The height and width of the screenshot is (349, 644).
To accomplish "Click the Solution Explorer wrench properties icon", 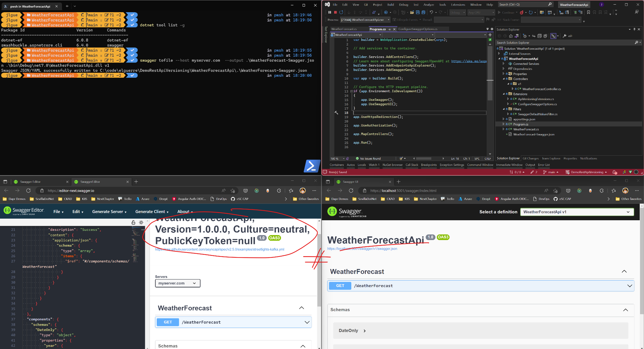I will 564,36.
